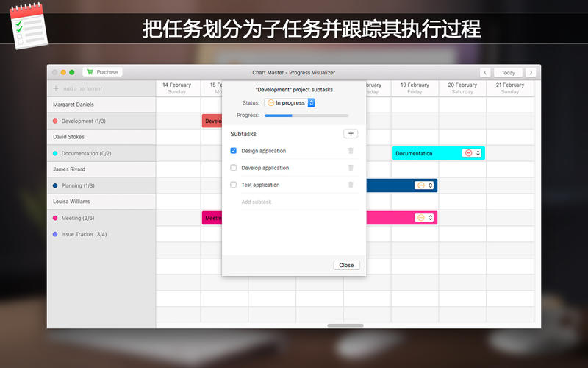This screenshot has width=588, height=368.
Task: Click the status icon on Documentation bar
Action: click(468, 153)
